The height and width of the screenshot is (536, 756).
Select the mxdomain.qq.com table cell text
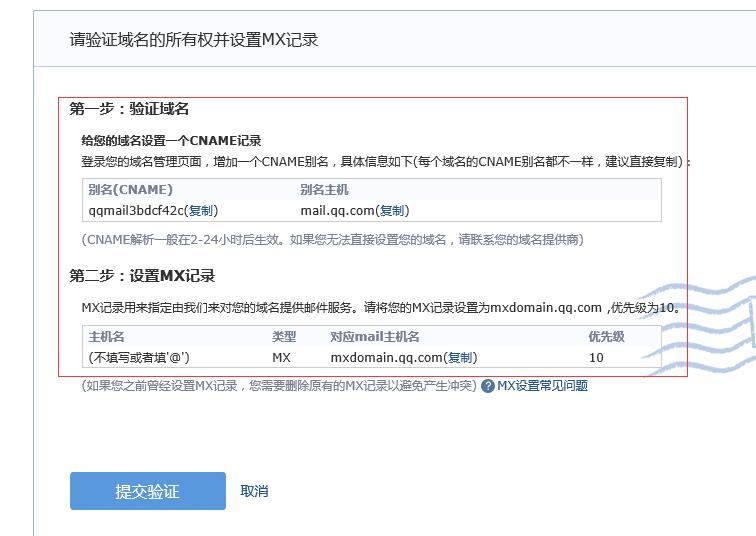coord(387,357)
